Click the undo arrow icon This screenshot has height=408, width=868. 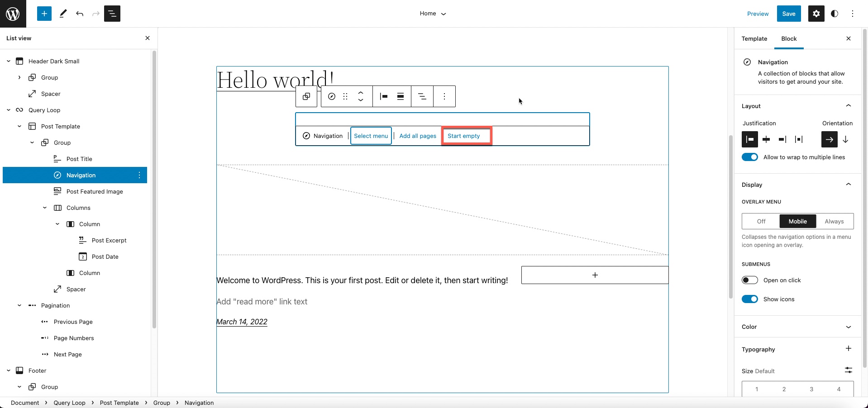(x=80, y=14)
